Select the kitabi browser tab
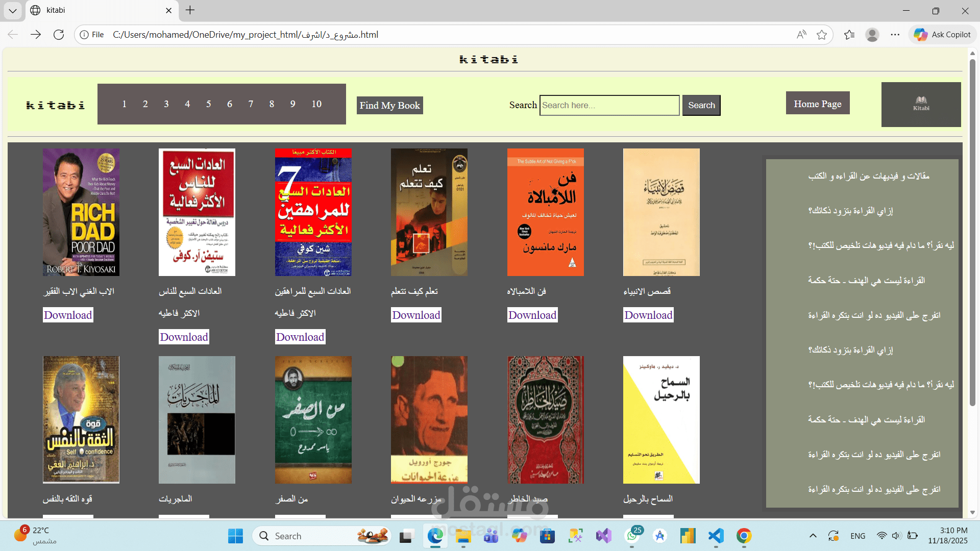The image size is (980, 551). tap(101, 10)
